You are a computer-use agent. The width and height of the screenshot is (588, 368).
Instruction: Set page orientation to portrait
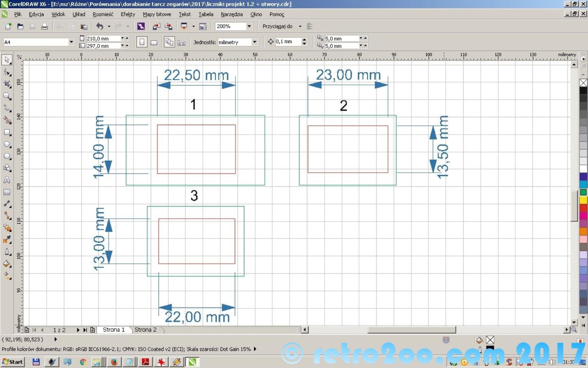point(142,42)
